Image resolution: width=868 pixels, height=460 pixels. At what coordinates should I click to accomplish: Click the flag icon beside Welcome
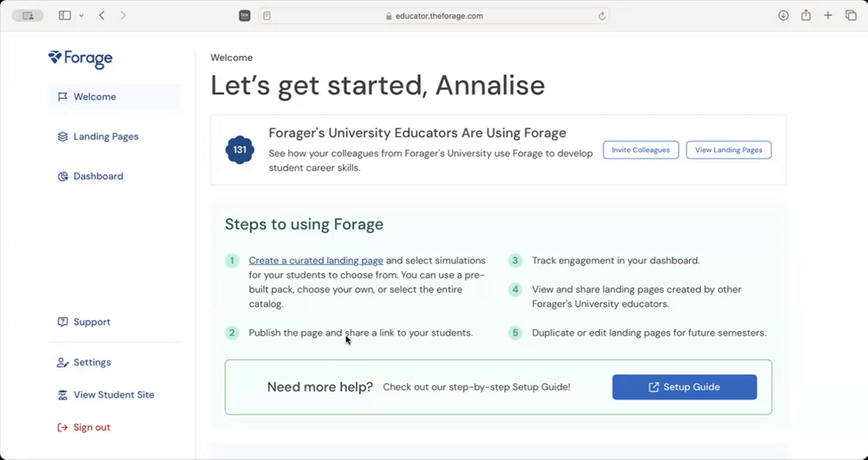(x=62, y=97)
